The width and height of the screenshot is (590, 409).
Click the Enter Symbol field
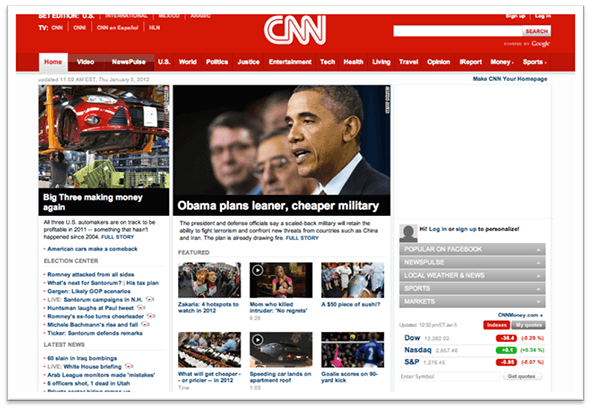point(450,376)
